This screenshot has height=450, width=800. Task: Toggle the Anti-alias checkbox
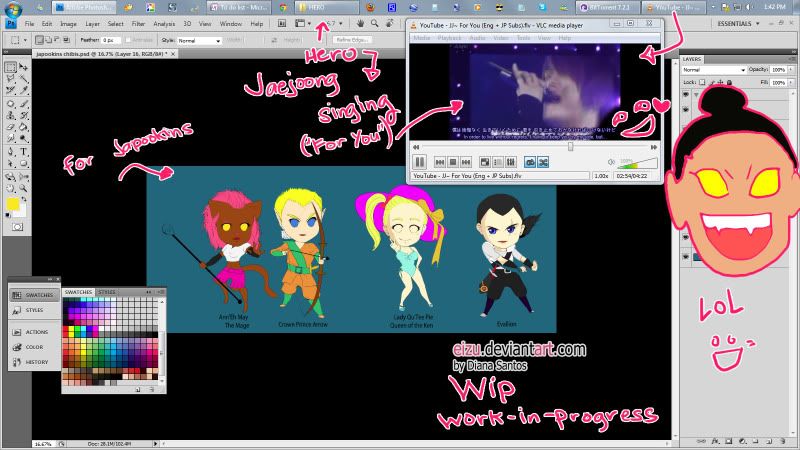point(128,40)
